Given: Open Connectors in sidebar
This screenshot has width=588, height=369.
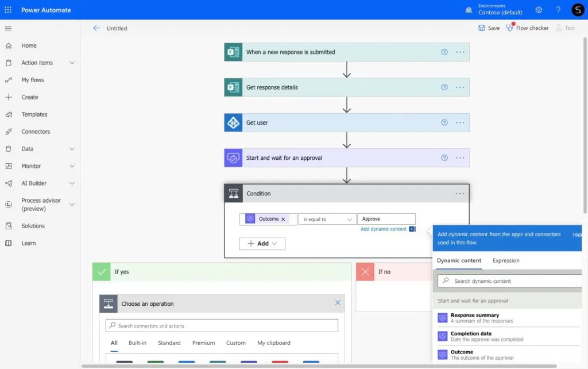Looking at the screenshot, I should (36, 132).
